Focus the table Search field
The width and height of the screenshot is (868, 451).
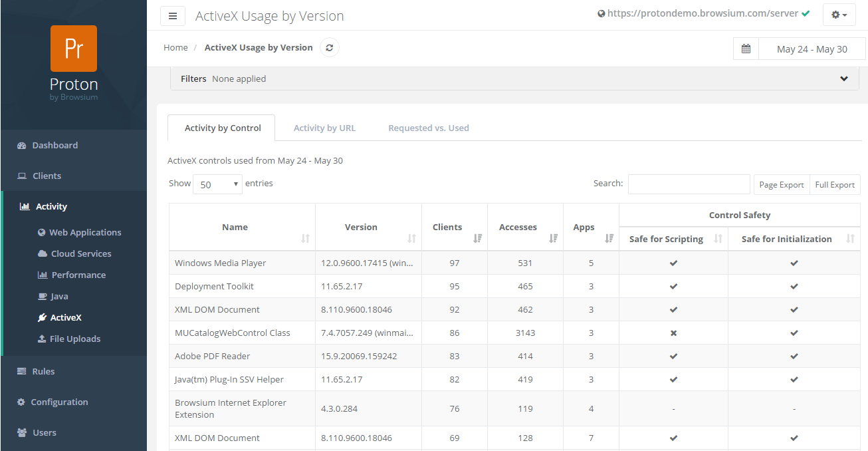689,184
